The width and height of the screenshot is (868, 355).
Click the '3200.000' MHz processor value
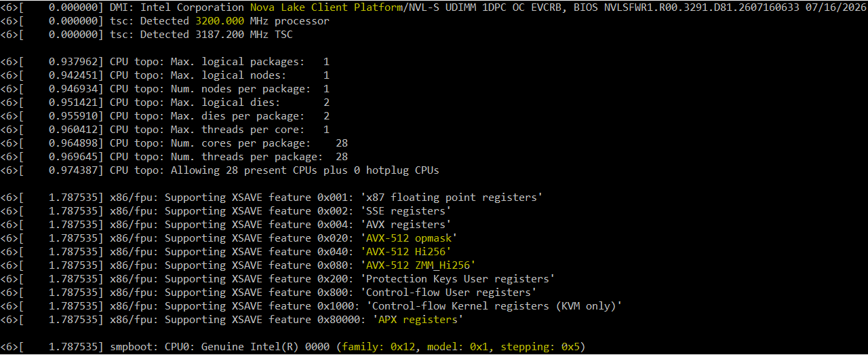pos(220,21)
